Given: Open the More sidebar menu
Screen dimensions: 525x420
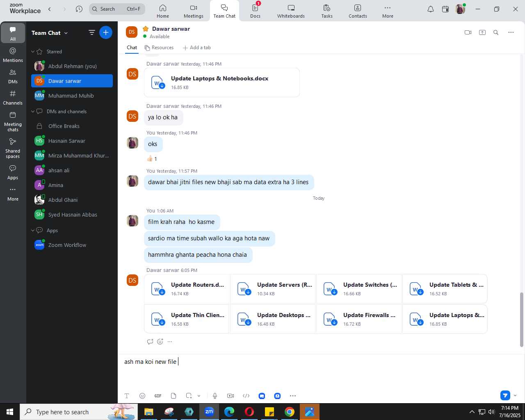Looking at the screenshot, I should 13,194.
